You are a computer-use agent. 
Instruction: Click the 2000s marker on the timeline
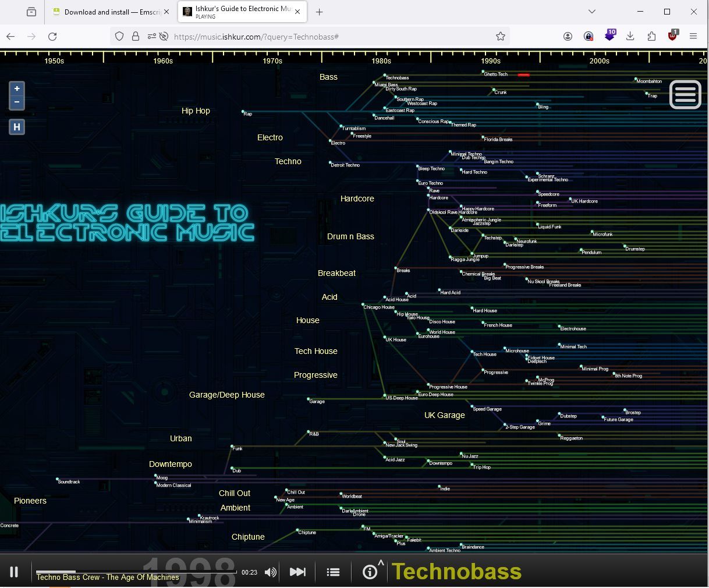tap(600, 61)
